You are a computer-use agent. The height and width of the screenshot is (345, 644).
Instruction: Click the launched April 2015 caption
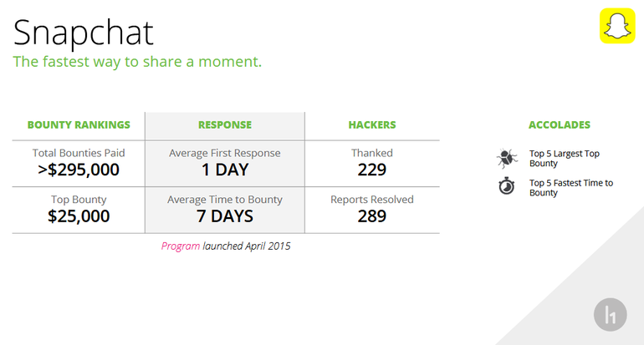[x=247, y=246]
